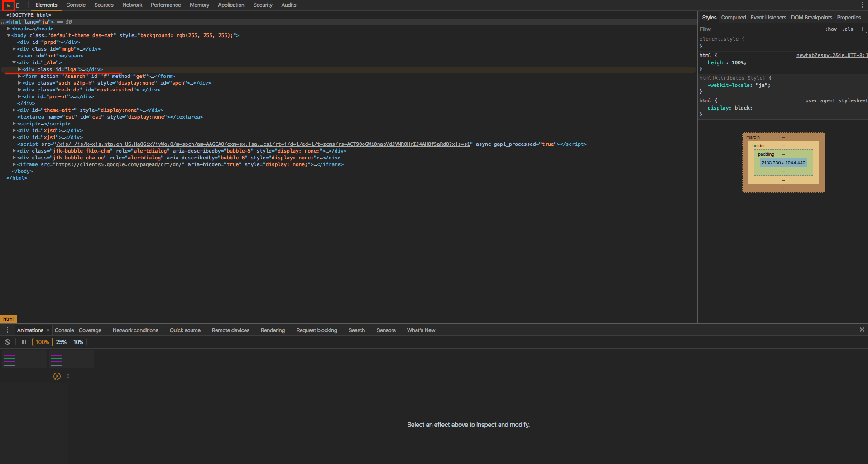Open the Quick source drawer tab
This screenshot has width=868, height=464.
point(185,330)
